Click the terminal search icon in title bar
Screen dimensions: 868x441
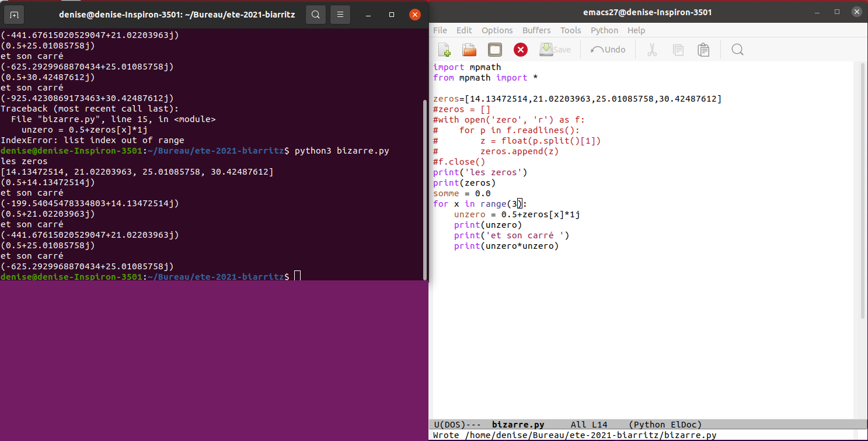click(315, 15)
